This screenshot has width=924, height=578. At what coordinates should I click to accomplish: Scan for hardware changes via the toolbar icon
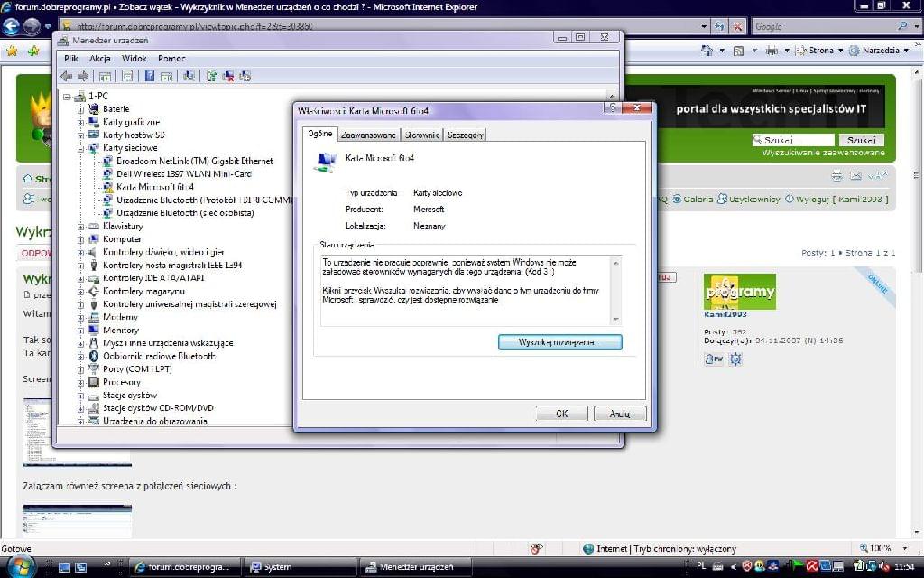click(189, 76)
